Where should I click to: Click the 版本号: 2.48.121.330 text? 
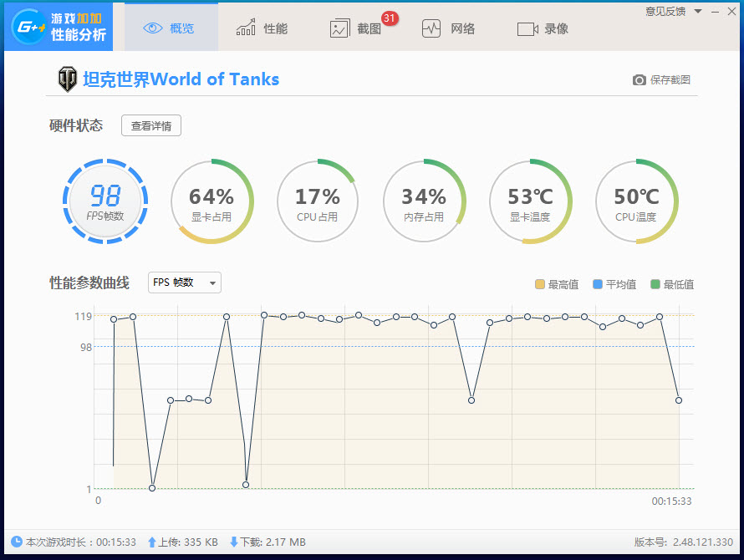[x=684, y=542]
